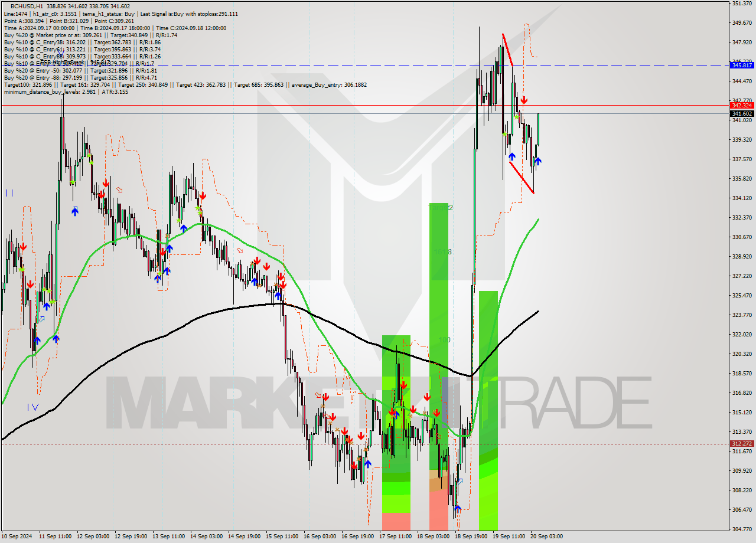Click the Target100: 321.896 targets line
This screenshot has width=756, height=543.
185,84
